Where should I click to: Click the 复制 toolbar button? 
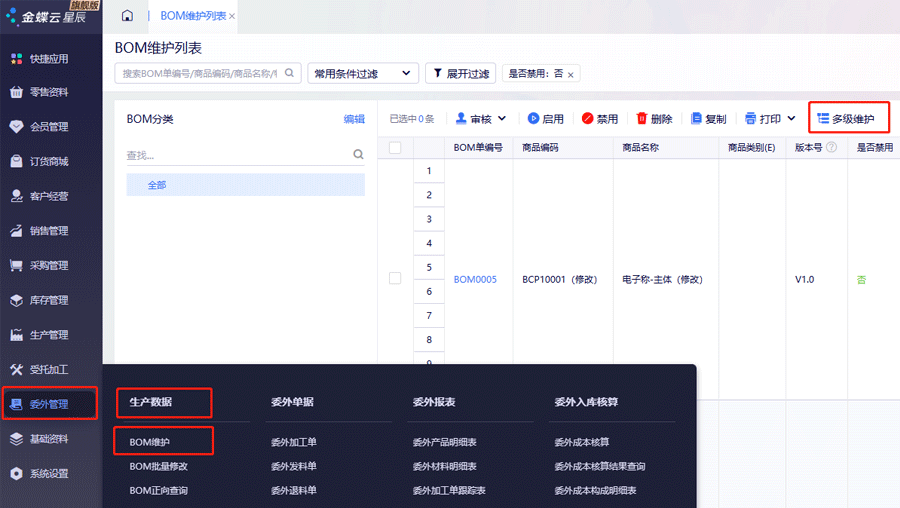point(708,119)
